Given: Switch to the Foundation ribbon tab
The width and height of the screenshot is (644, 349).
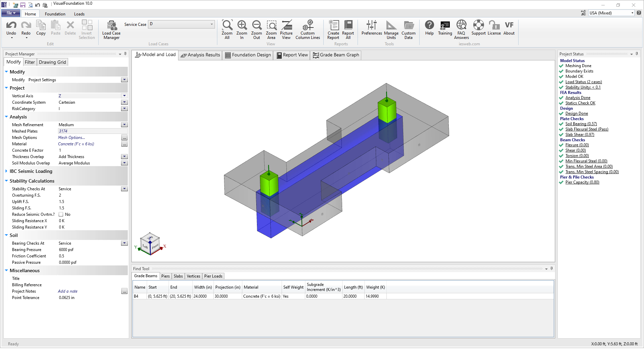Looking at the screenshot, I should click(55, 14).
